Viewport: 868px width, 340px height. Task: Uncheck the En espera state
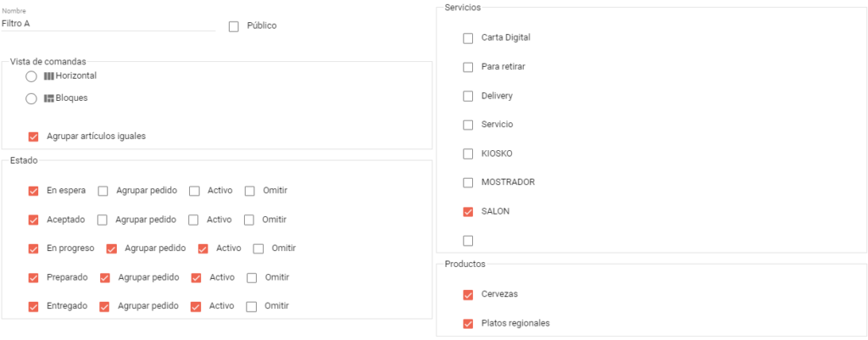[x=33, y=191]
